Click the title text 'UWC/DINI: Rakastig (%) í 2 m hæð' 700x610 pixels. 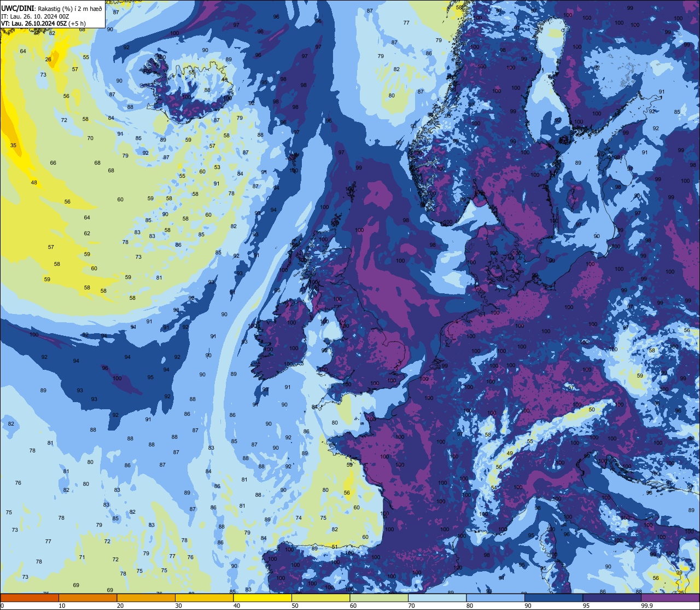[52, 8]
